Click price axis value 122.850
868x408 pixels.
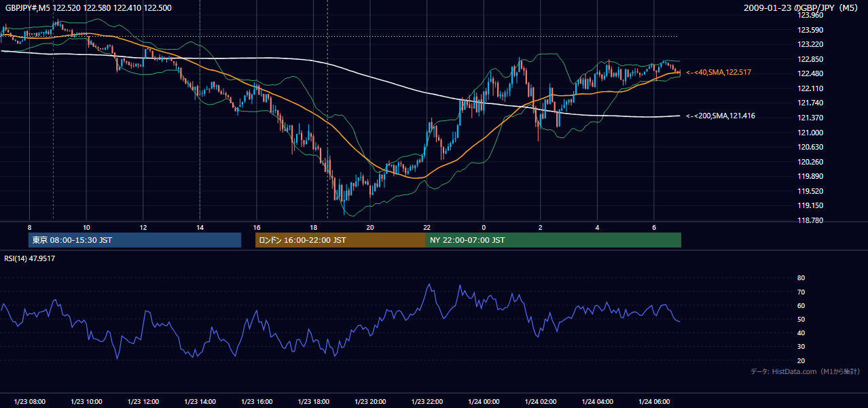[810, 59]
